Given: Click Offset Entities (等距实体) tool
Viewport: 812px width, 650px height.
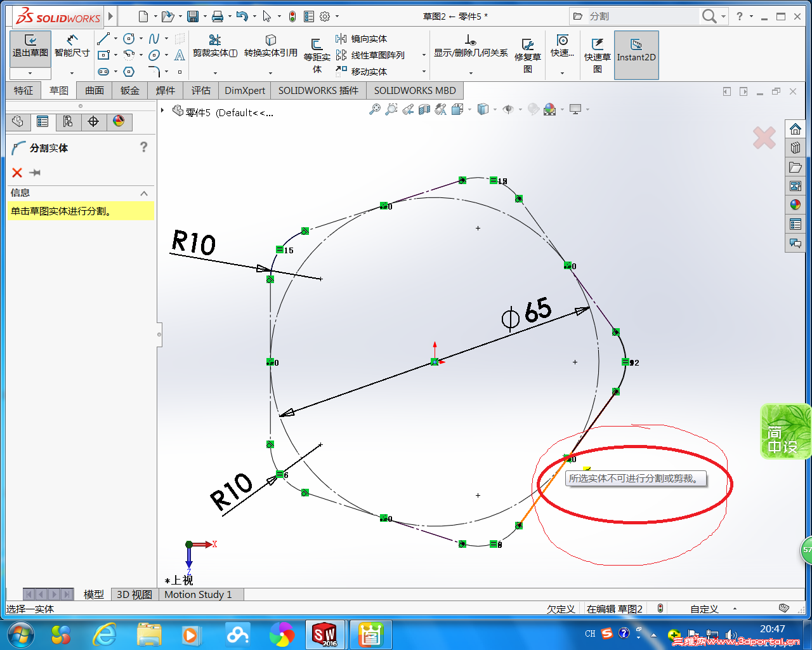Looking at the screenshot, I should click(317, 55).
